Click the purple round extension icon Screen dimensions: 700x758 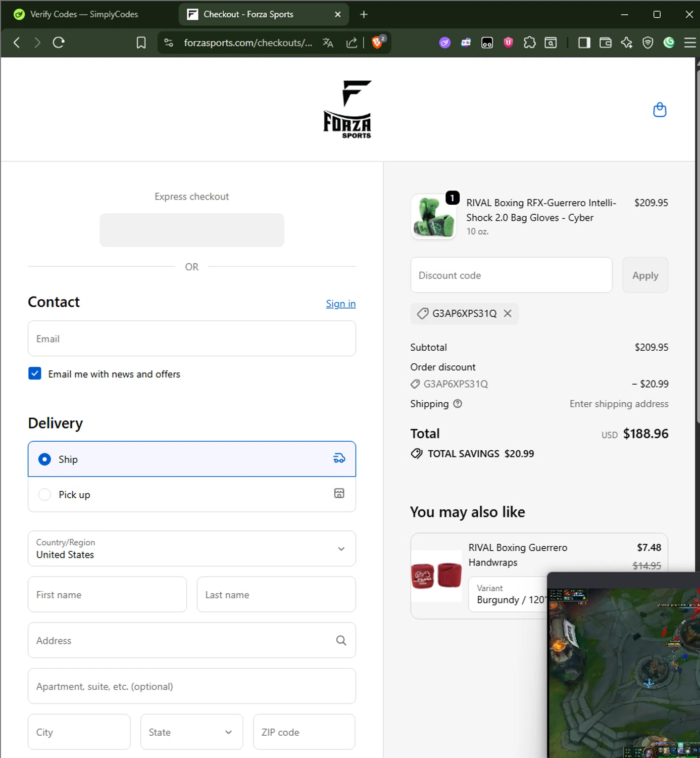coord(445,43)
